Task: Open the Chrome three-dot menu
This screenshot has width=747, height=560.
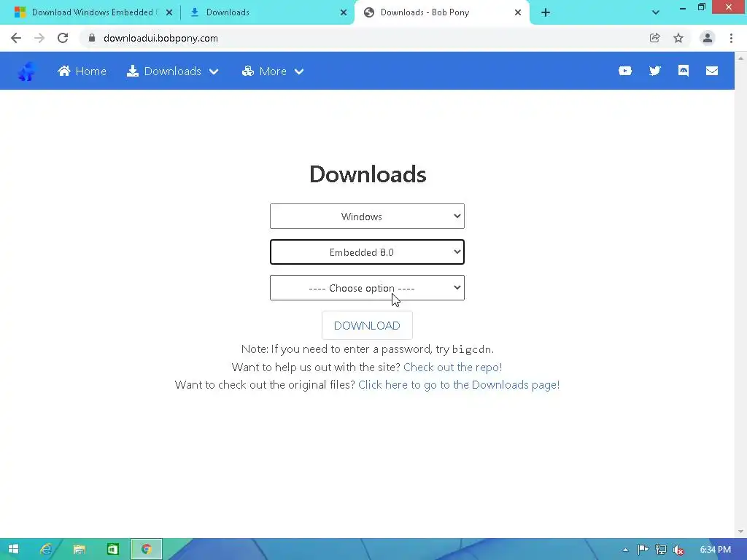Action: point(731,38)
